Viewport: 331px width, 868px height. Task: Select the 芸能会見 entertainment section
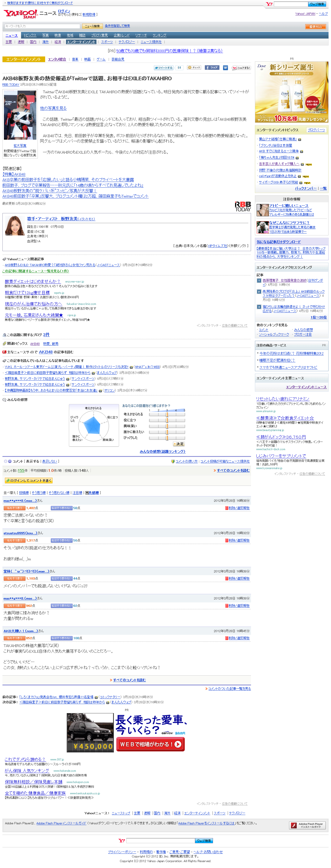(118, 59)
